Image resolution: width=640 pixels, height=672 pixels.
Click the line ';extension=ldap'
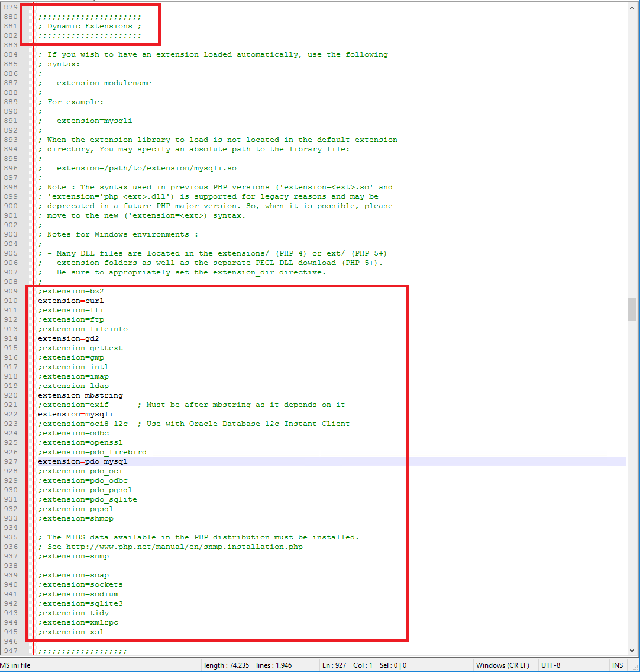73,386
